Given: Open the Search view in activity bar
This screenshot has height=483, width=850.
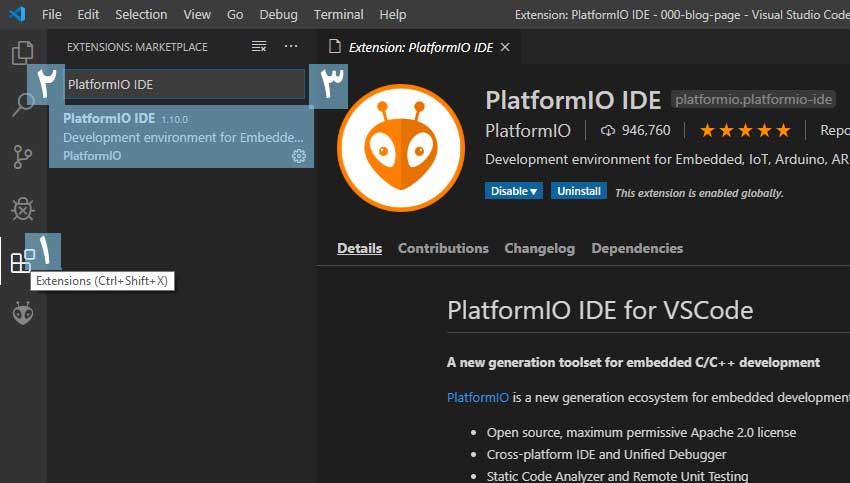Looking at the screenshot, I should click(22, 104).
